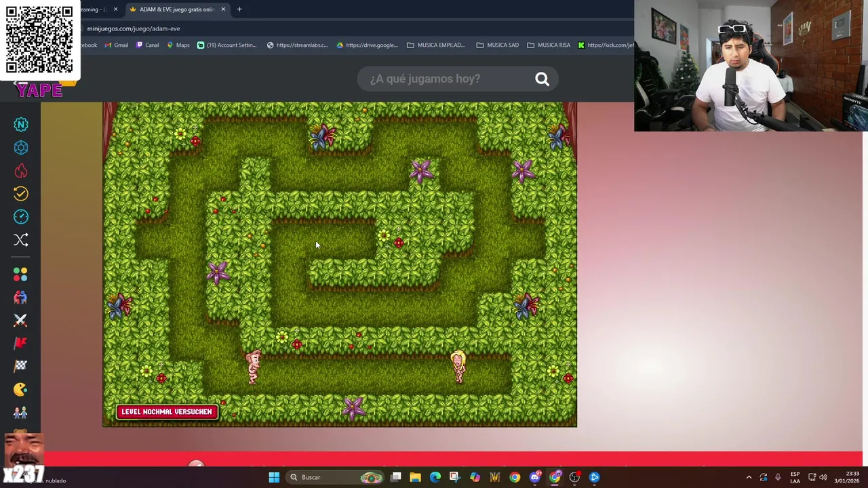Click the microphone tray icon
Viewport: 868px width, 488px height.
click(778, 477)
